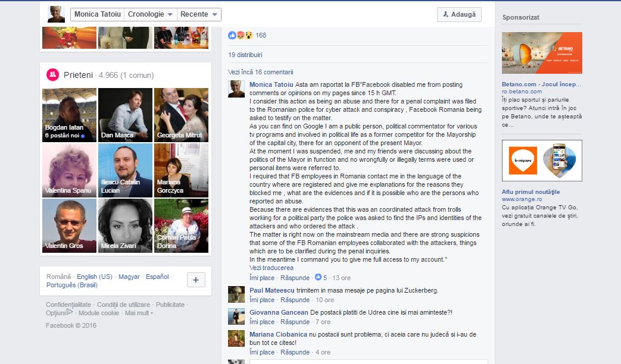Click Vezi traducerea under Monica's comment

272,268
